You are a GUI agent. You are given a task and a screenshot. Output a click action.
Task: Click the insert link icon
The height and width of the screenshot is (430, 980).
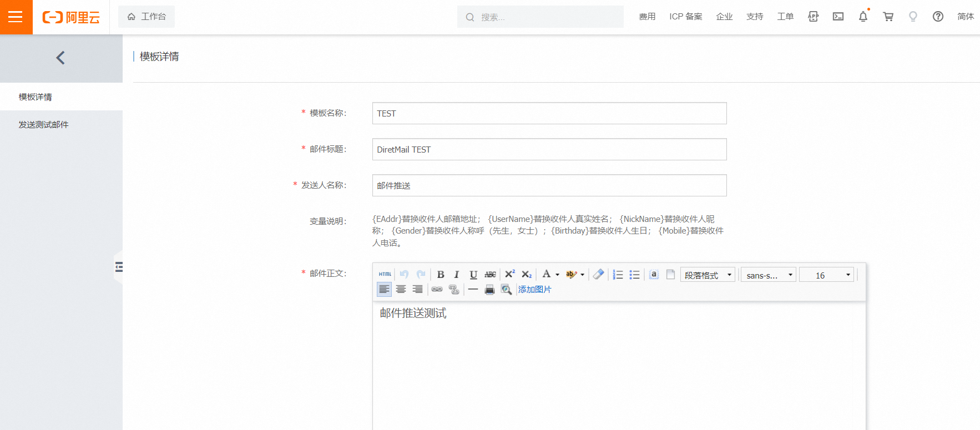point(437,289)
